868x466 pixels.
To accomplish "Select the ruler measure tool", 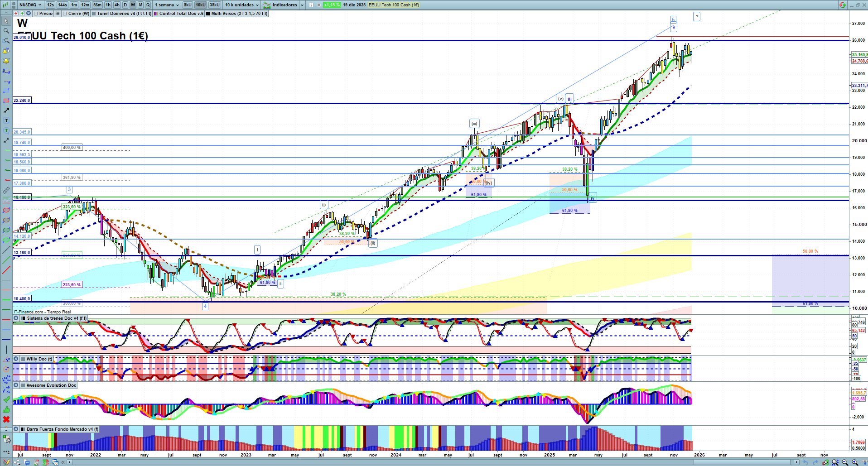I will coord(6,190).
